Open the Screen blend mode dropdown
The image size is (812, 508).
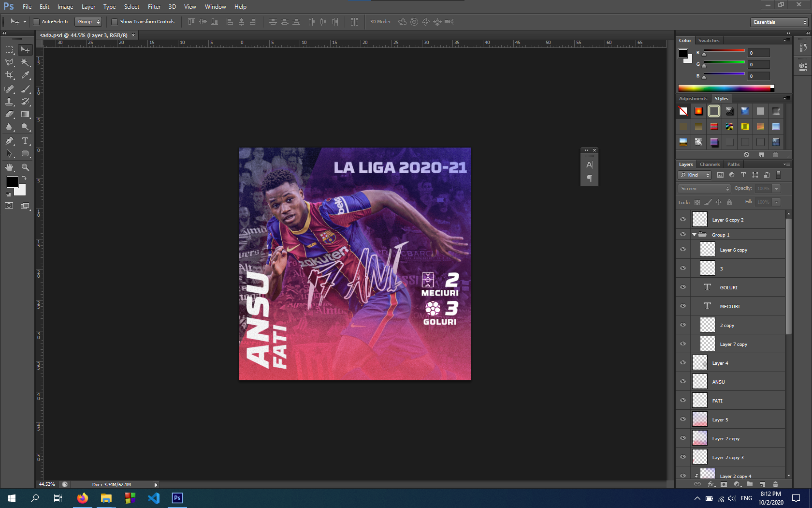tap(704, 188)
